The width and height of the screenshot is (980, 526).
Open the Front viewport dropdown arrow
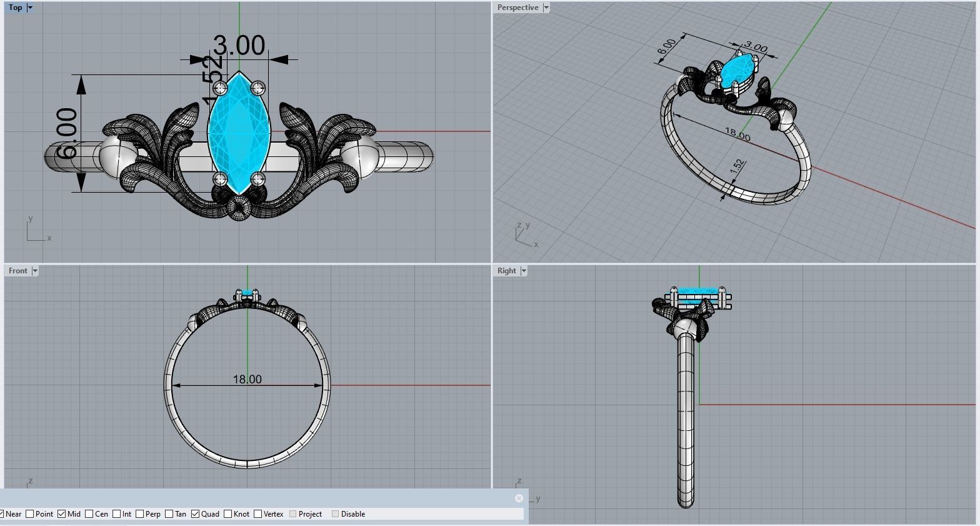coord(35,271)
